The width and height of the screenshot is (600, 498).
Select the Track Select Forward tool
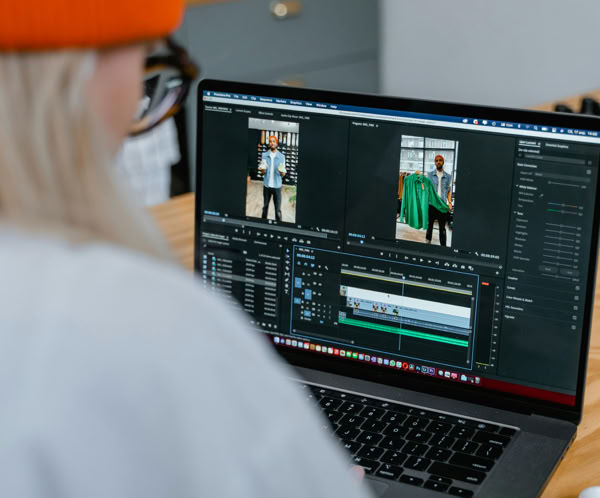[x=287, y=256]
